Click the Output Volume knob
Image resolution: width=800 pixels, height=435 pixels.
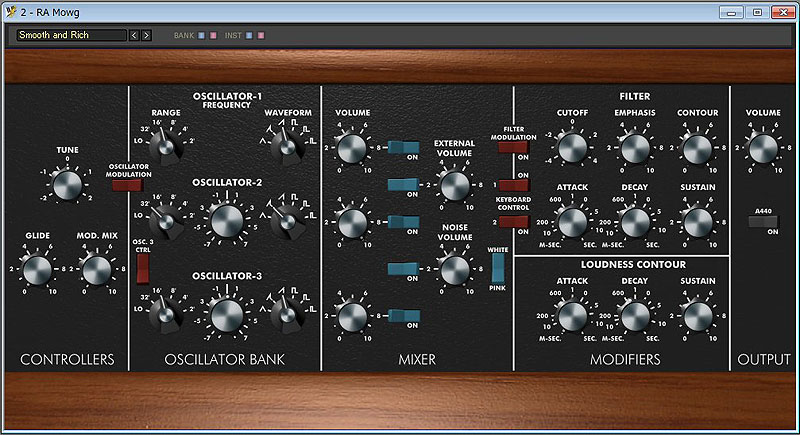click(763, 148)
